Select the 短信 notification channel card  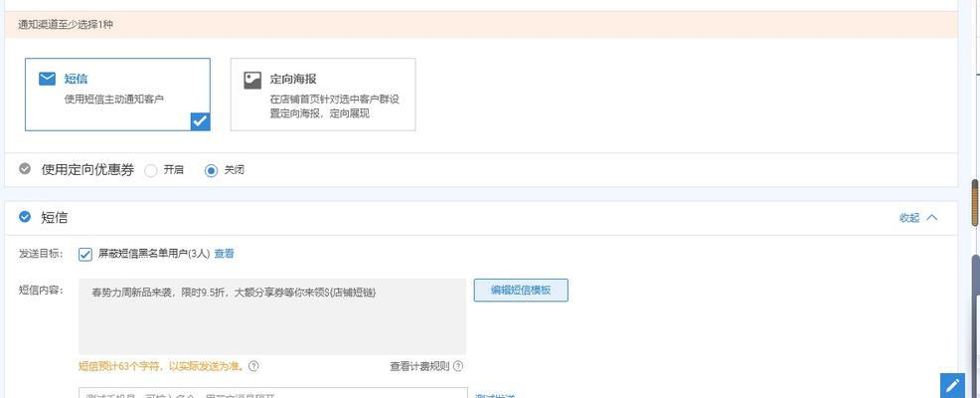coord(117,95)
